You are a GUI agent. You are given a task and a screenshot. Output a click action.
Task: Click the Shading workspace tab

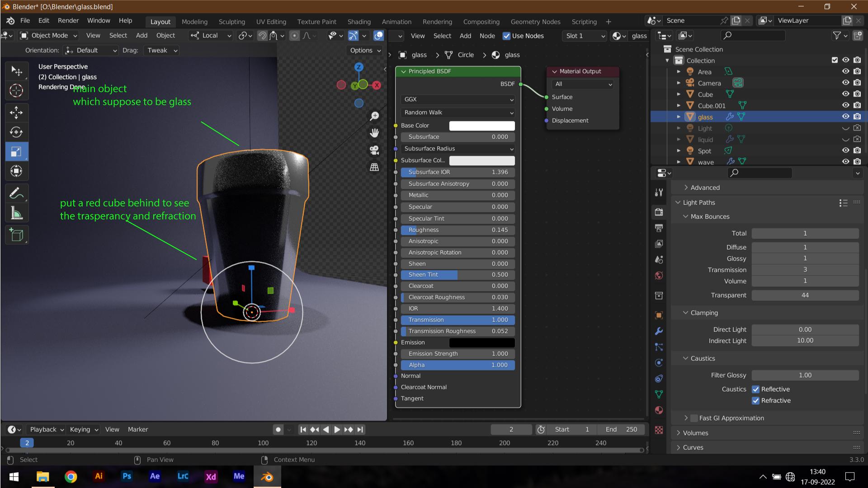pyautogui.click(x=359, y=22)
